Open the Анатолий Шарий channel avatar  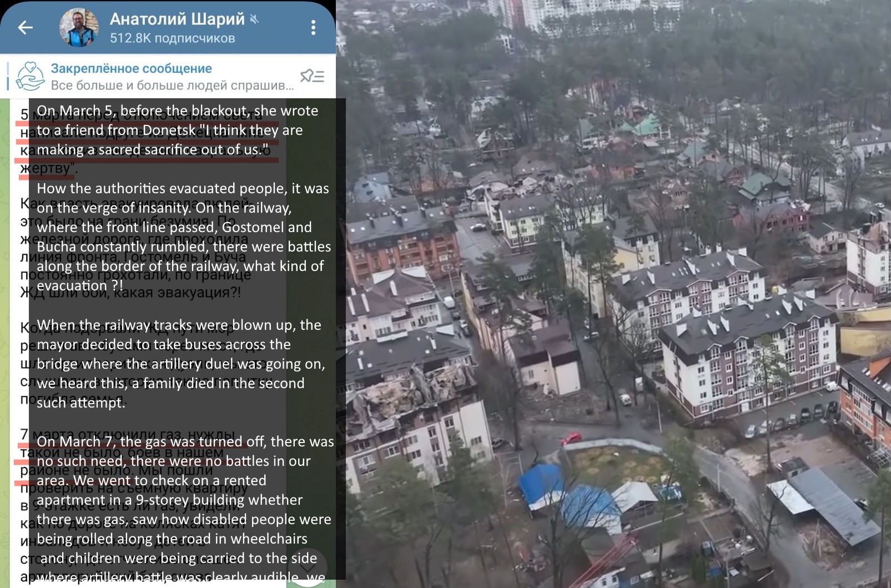(x=79, y=27)
